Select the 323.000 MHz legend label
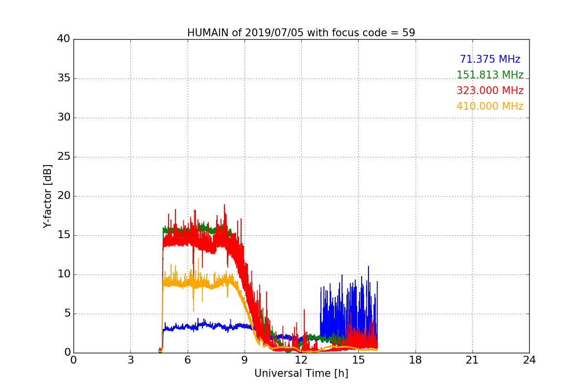Image resolution: width=588 pixels, height=392 pixels. (x=490, y=91)
